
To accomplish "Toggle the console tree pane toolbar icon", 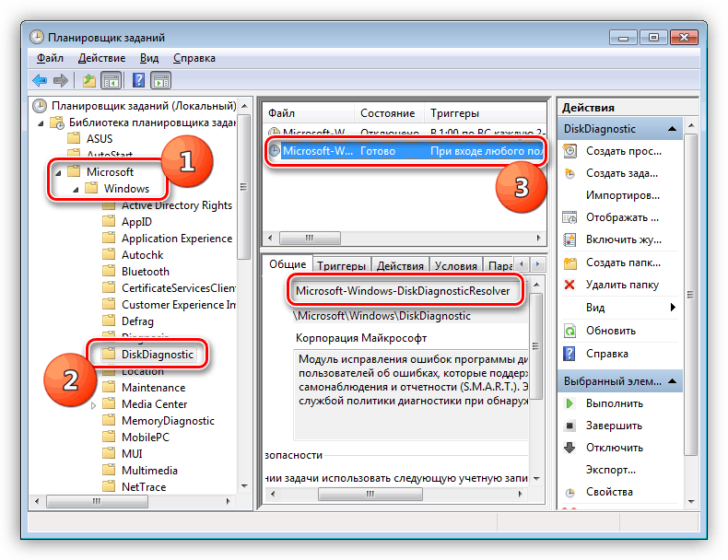I will (x=112, y=81).
